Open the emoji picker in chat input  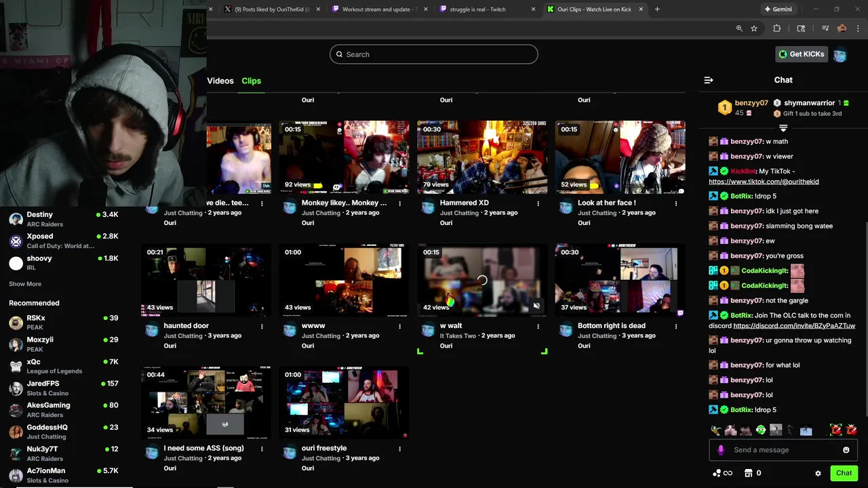(846, 450)
